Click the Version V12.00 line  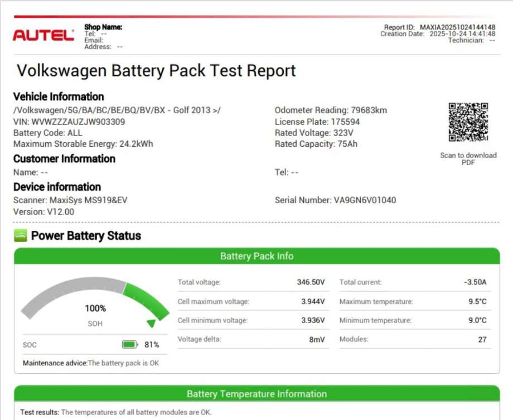tap(43, 212)
